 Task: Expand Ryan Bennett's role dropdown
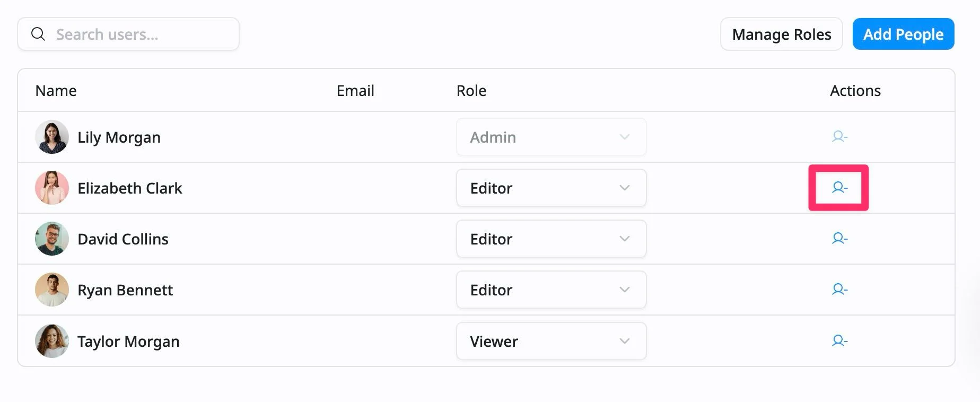click(x=551, y=290)
